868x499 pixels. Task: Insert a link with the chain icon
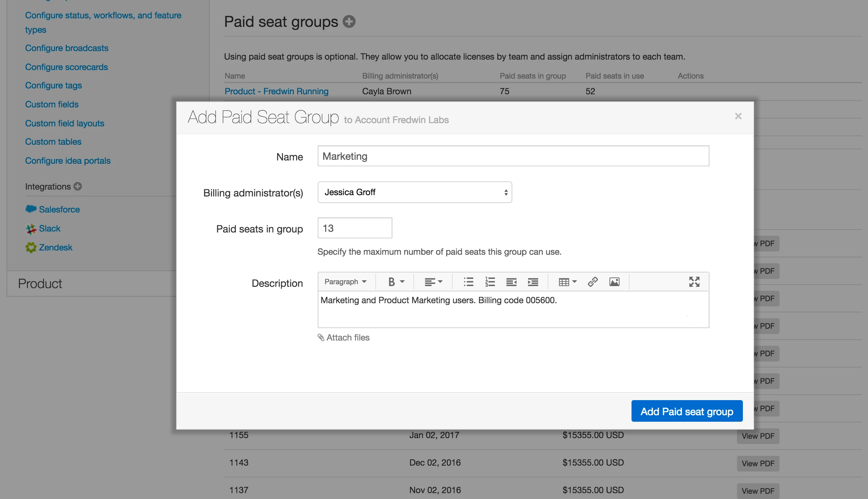click(x=593, y=282)
